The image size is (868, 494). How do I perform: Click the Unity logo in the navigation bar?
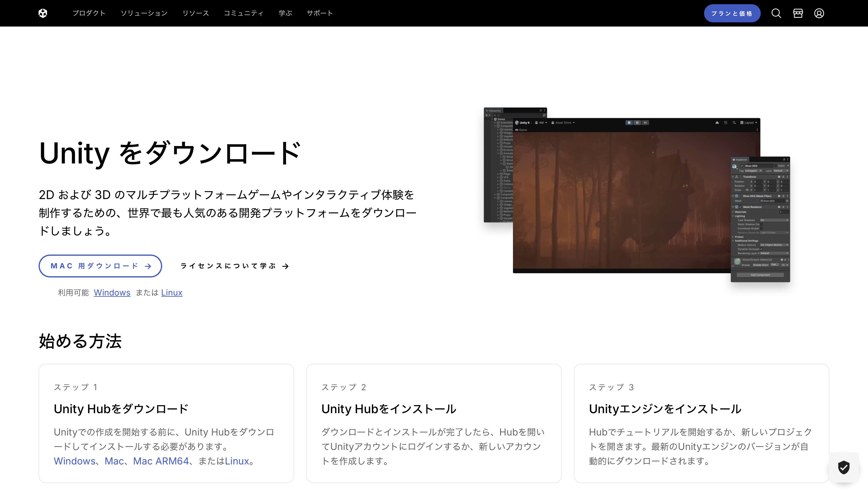[43, 13]
